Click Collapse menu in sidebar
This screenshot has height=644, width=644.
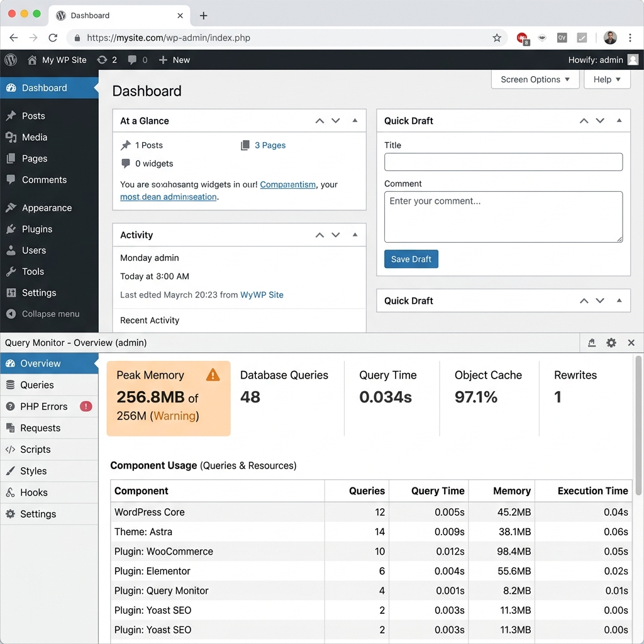(x=49, y=314)
